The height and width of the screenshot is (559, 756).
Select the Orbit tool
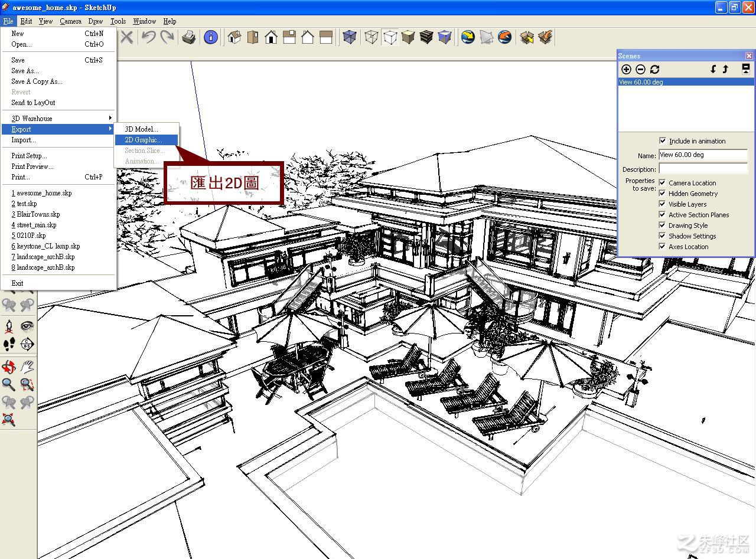coord(9,367)
